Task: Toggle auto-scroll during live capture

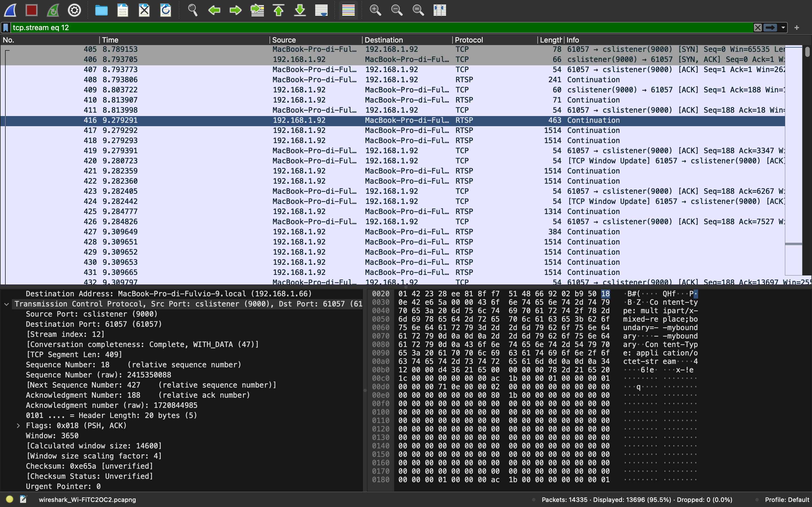Action: coord(321,10)
